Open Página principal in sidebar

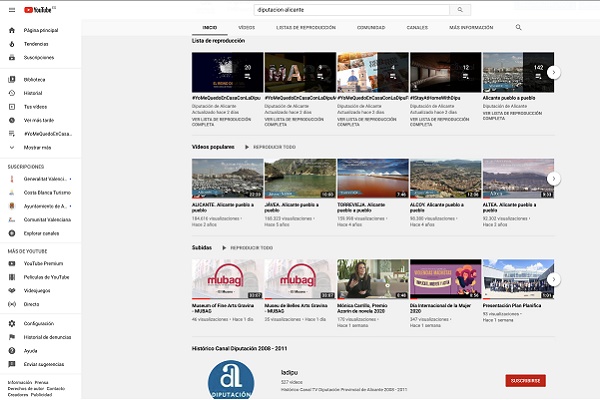[x=41, y=30]
